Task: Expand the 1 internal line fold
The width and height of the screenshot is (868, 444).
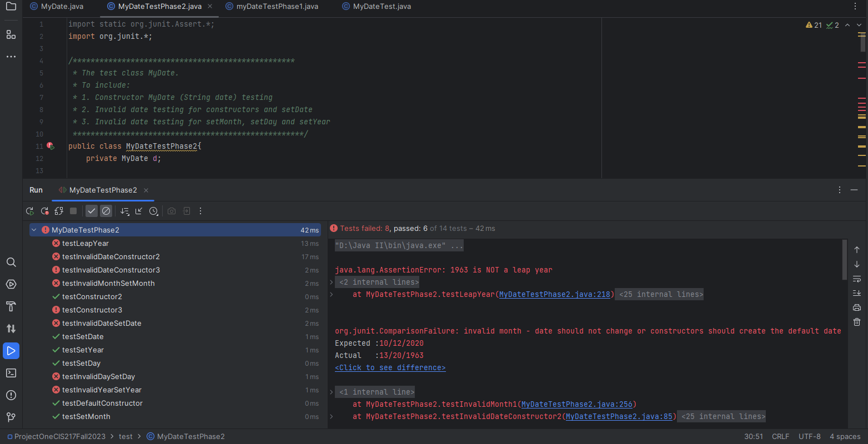Action: point(375,392)
